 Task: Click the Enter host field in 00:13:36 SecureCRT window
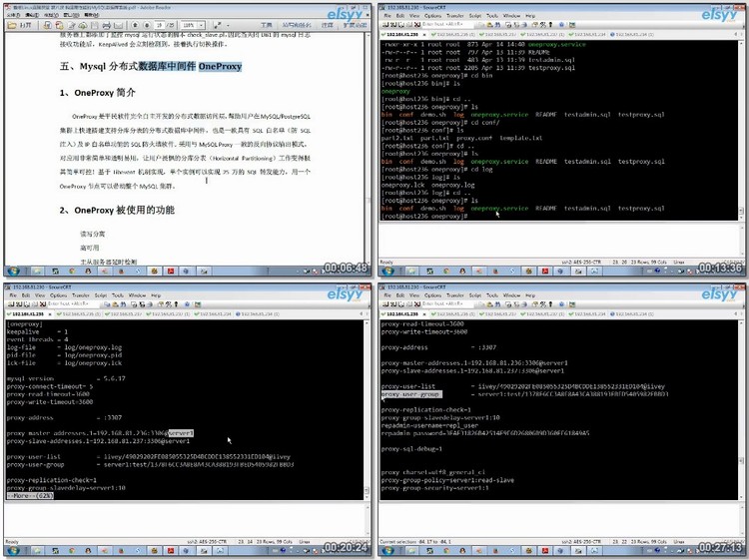click(x=448, y=24)
